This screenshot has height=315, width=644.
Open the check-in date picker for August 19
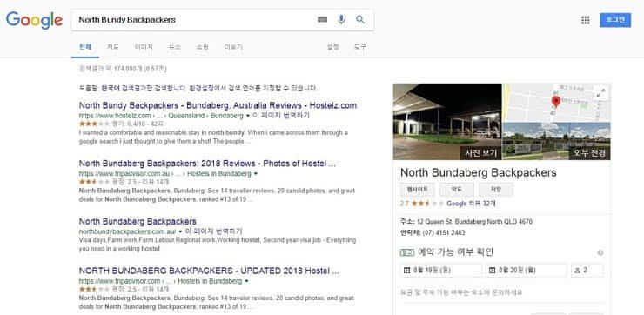click(440, 271)
